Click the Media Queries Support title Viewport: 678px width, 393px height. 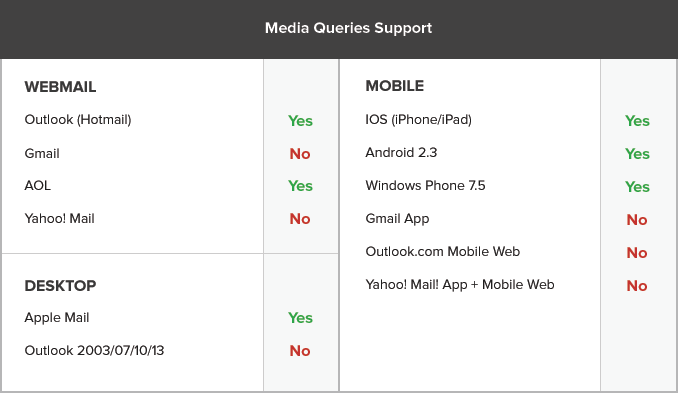coord(348,28)
